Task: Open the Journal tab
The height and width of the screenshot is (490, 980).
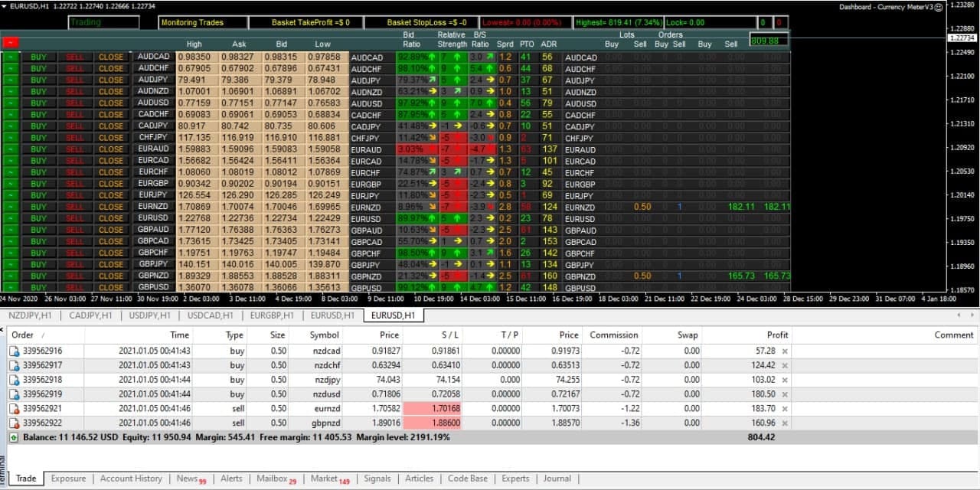Action: coord(557,479)
